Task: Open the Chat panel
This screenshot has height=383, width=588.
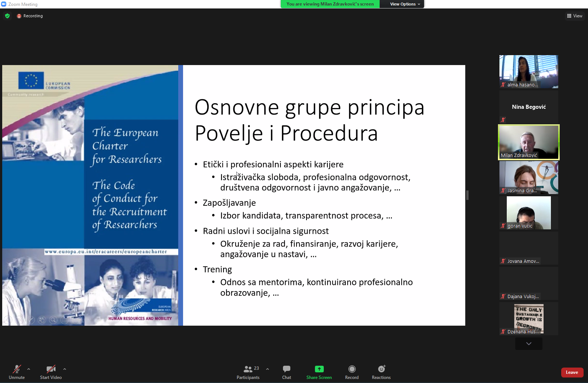Action: click(287, 372)
